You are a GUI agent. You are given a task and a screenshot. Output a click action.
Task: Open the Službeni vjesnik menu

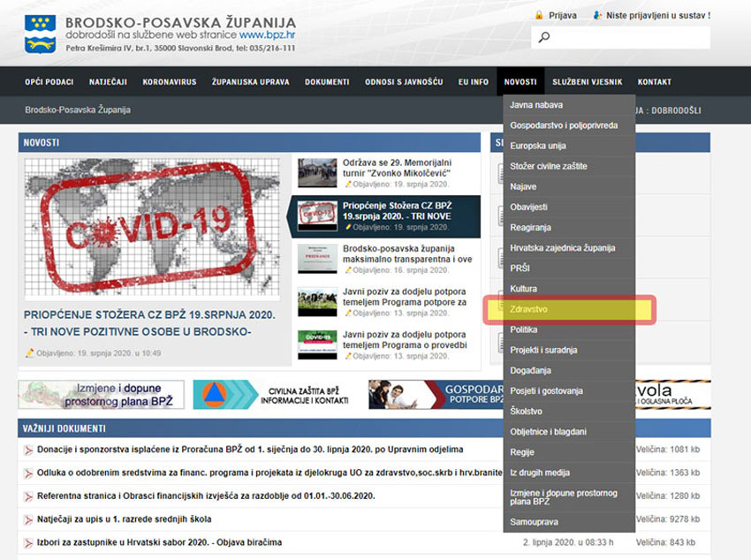pyautogui.click(x=587, y=82)
